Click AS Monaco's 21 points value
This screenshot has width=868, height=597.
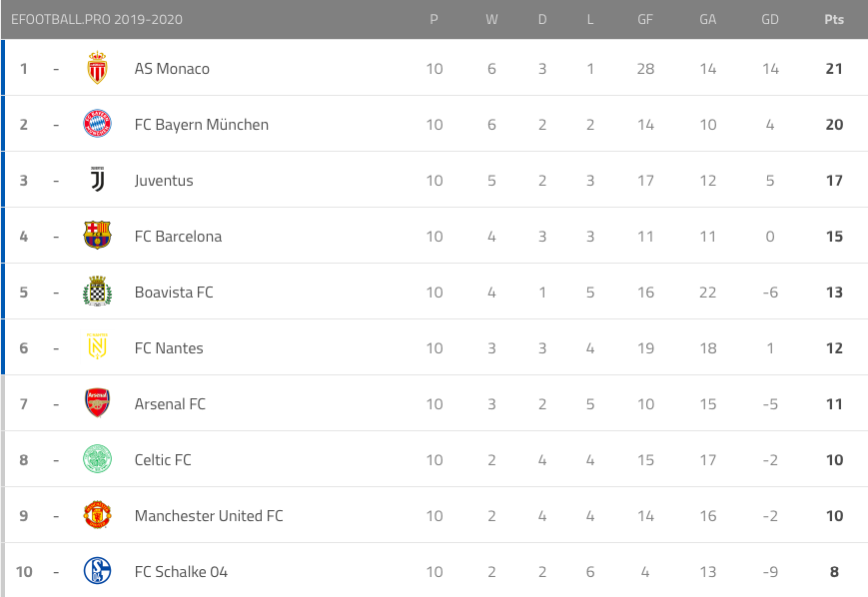834,69
